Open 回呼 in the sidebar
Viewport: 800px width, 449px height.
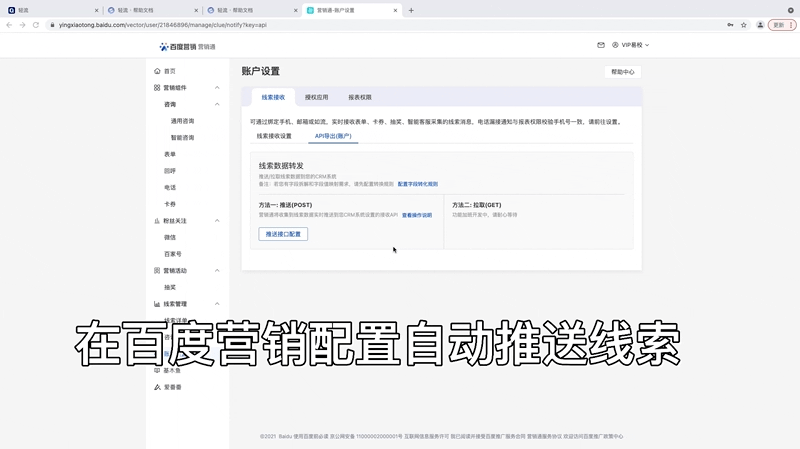pos(170,171)
